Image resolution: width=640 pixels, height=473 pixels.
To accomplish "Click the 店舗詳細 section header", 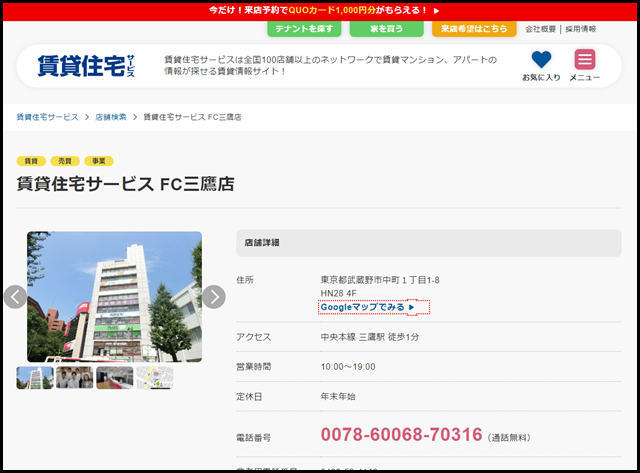I will click(x=429, y=243).
